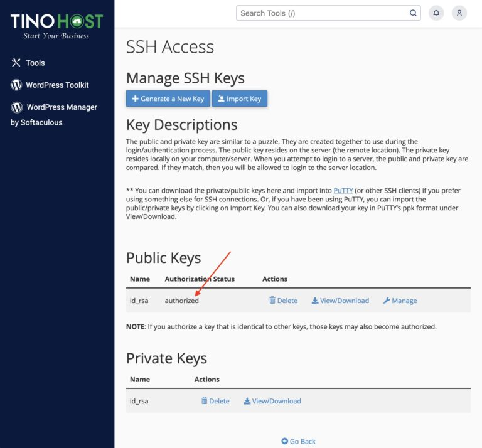Click the Public Keys heading
The height and width of the screenshot is (448, 482).
164,258
